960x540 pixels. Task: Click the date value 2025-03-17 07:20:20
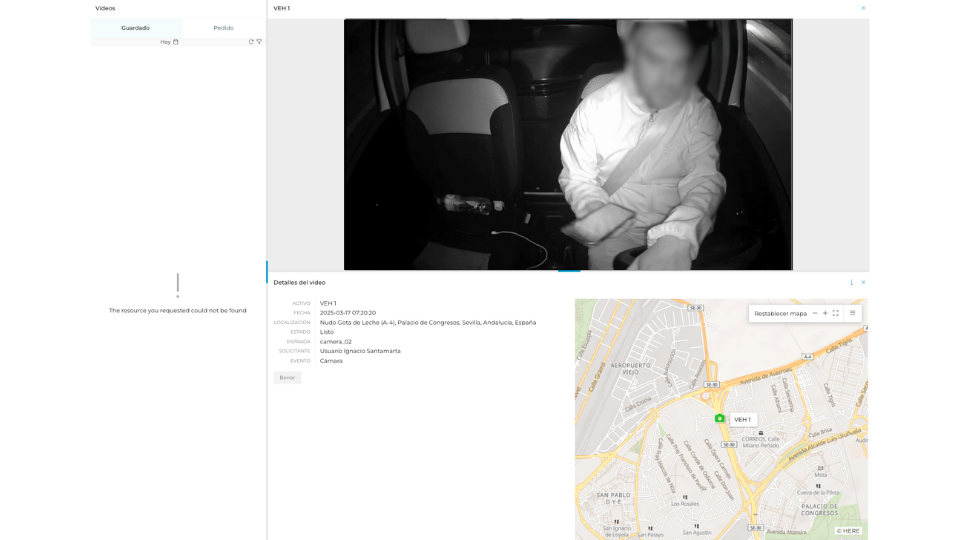(348, 313)
